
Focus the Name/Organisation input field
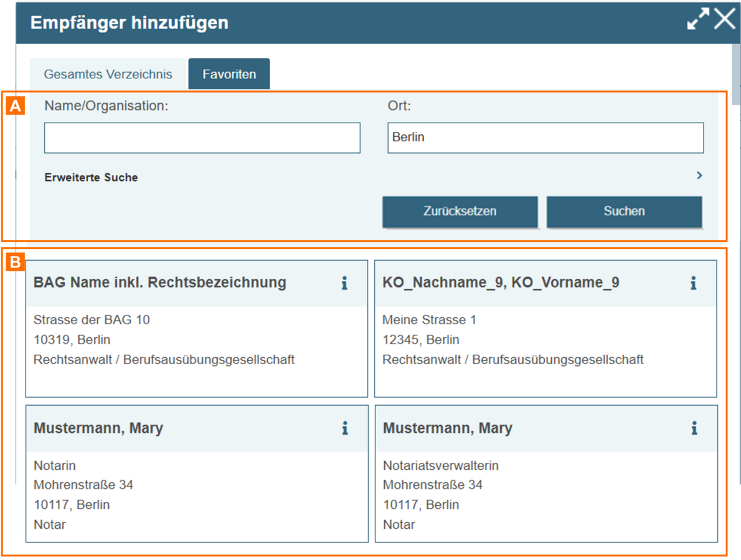click(x=202, y=138)
